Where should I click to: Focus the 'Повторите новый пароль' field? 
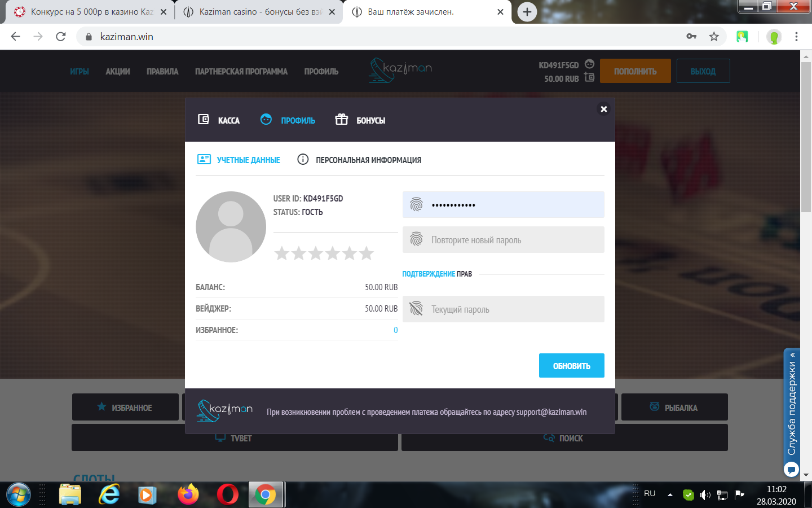504,240
